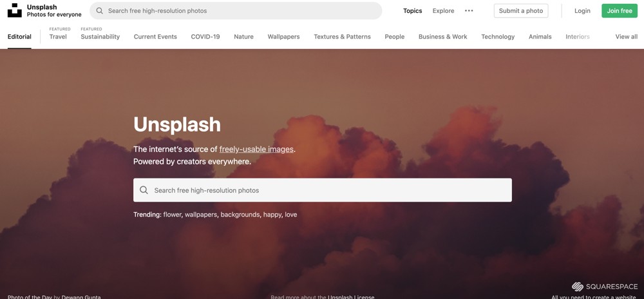The height and width of the screenshot is (299, 644).
Task: Open the Animals topic
Action: [x=540, y=37]
